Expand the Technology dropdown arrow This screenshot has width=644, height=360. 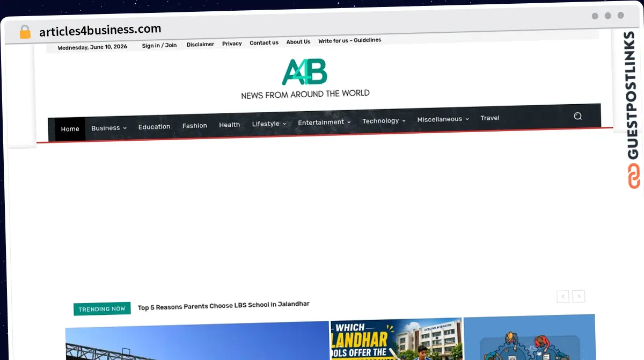click(x=404, y=121)
